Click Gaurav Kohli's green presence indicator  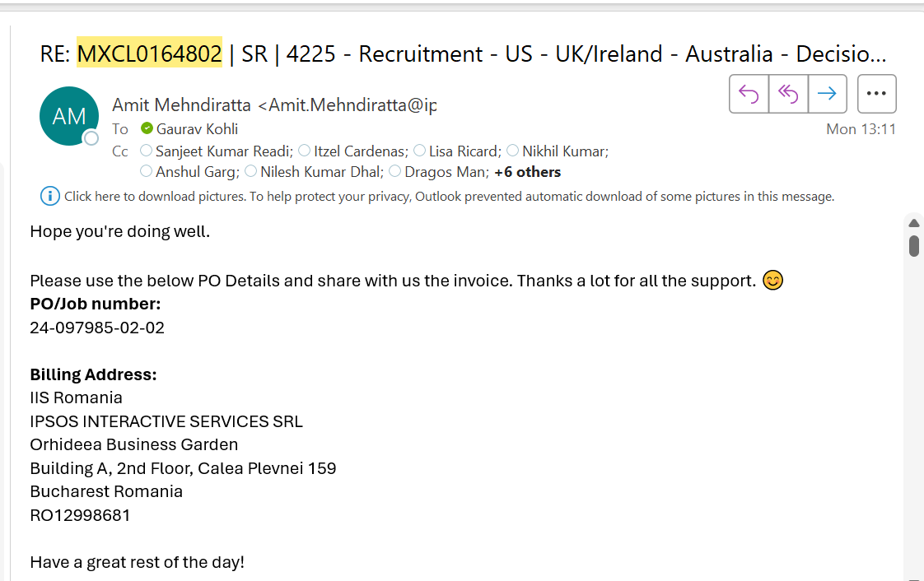(147, 128)
